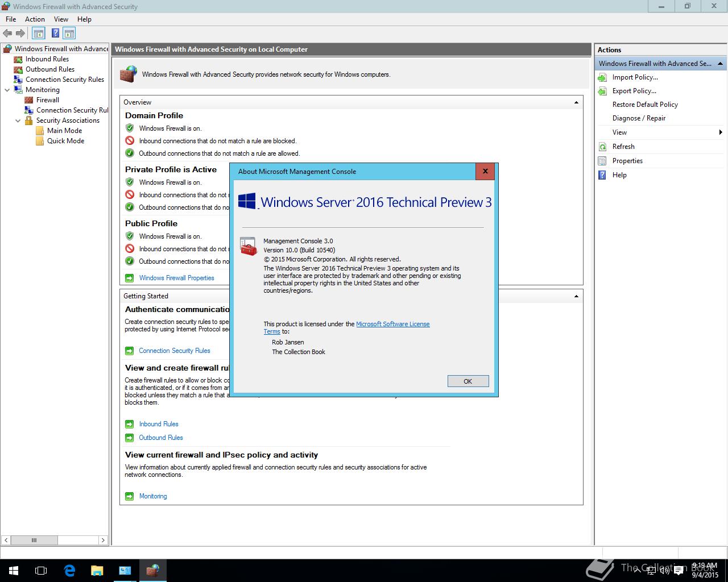
Task: Open the Help menu in menu bar
Action: point(84,19)
